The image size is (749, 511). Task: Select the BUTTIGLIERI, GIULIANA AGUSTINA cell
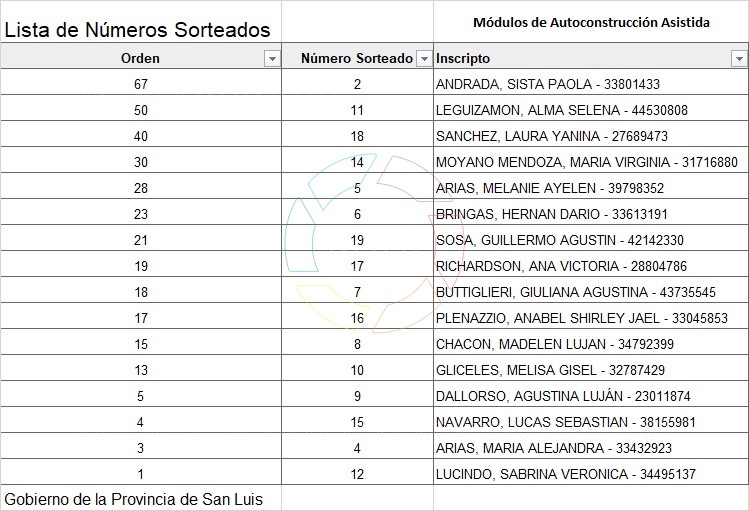click(x=576, y=292)
